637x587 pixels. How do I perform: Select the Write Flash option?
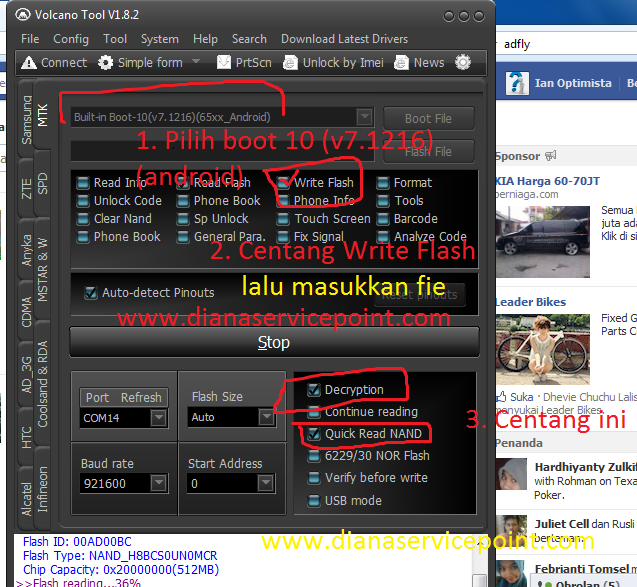pyautogui.click(x=315, y=183)
